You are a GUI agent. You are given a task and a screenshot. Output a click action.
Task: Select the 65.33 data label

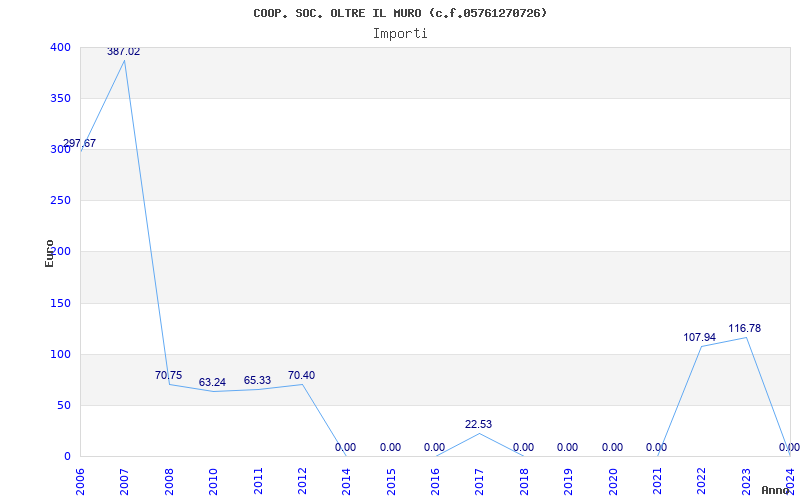coord(257,381)
